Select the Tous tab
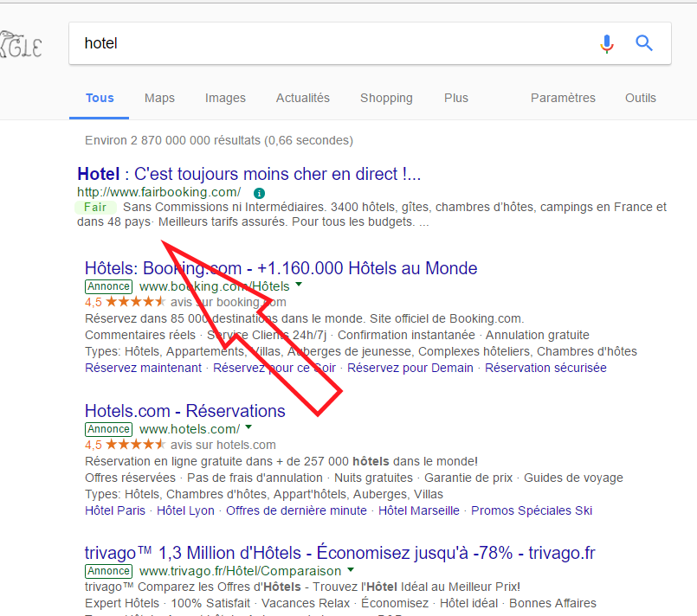 click(x=100, y=98)
